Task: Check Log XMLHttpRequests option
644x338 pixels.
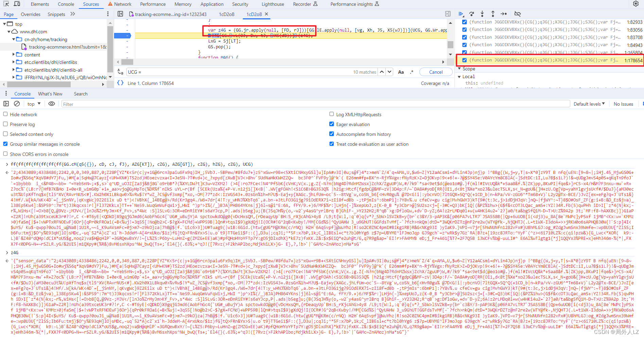Action: click(x=332, y=114)
